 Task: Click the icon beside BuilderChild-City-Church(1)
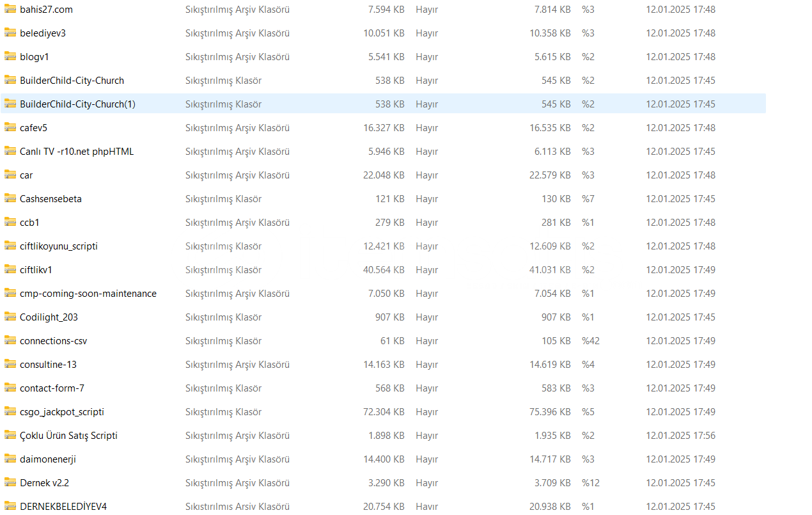[x=10, y=104]
